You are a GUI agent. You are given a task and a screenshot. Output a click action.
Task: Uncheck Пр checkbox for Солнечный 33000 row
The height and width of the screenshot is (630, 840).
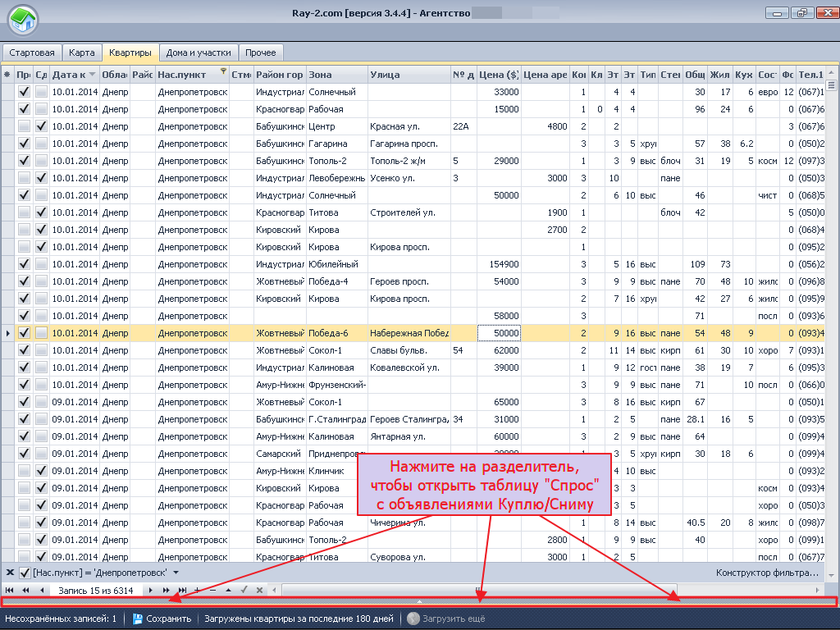[24, 92]
